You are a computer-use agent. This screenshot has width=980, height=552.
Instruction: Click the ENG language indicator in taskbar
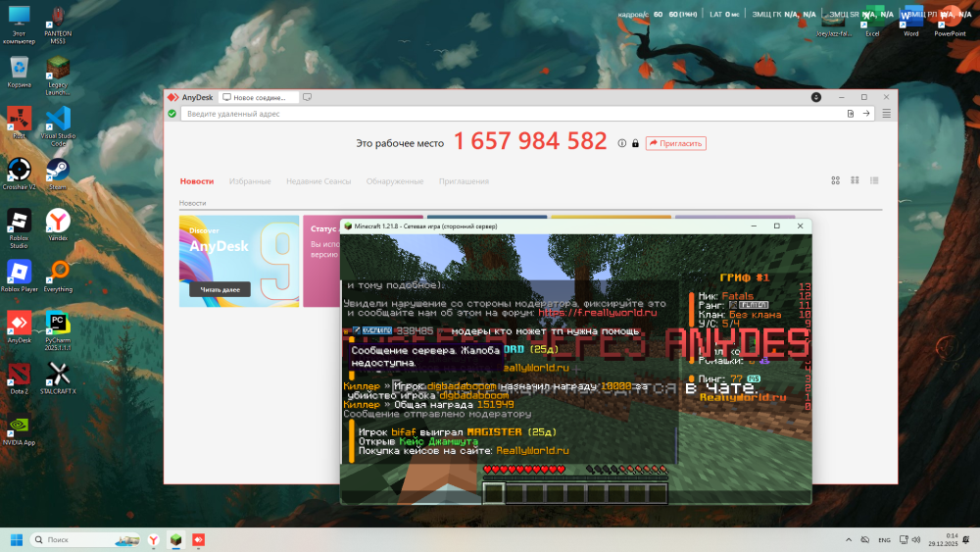pos(884,540)
